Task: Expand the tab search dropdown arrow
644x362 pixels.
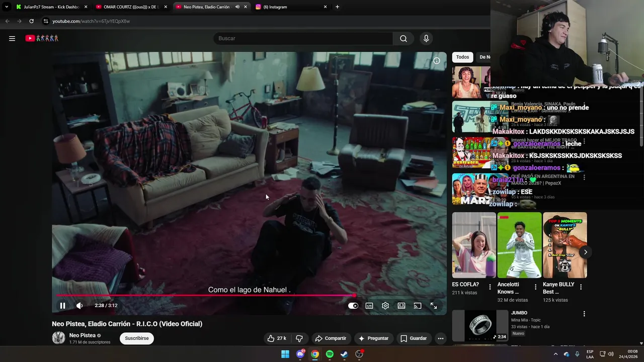Action: (7, 7)
